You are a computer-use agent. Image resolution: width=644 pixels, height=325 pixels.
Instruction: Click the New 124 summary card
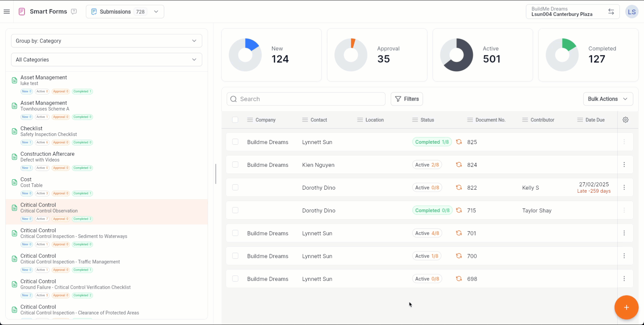click(271, 55)
